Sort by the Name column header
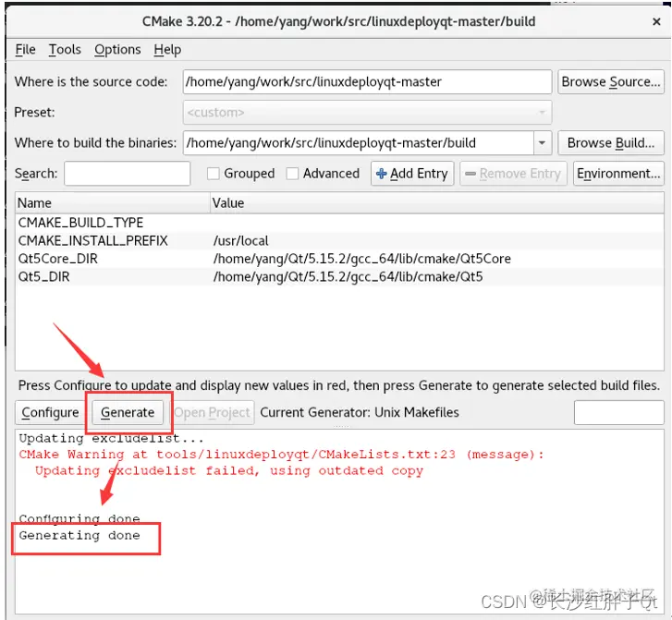Viewport: 672px width, 620px height. [113, 203]
